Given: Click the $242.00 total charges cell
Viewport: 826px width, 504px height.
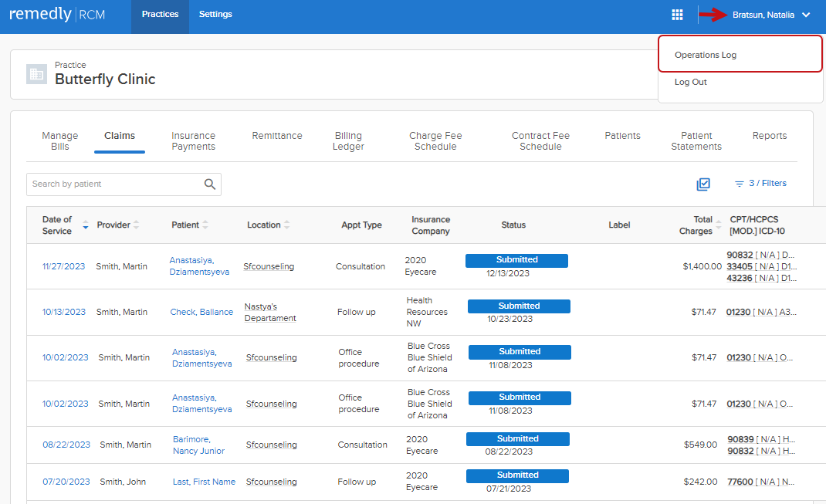Looking at the screenshot, I should pos(700,482).
